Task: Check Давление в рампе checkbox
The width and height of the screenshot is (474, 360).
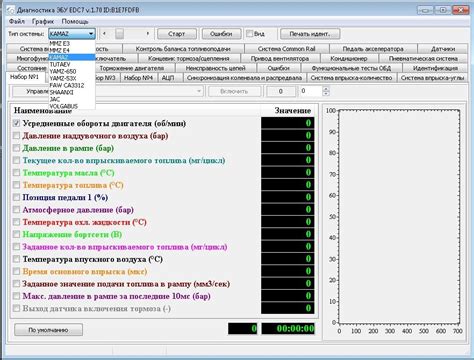Action: pos(16,148)
